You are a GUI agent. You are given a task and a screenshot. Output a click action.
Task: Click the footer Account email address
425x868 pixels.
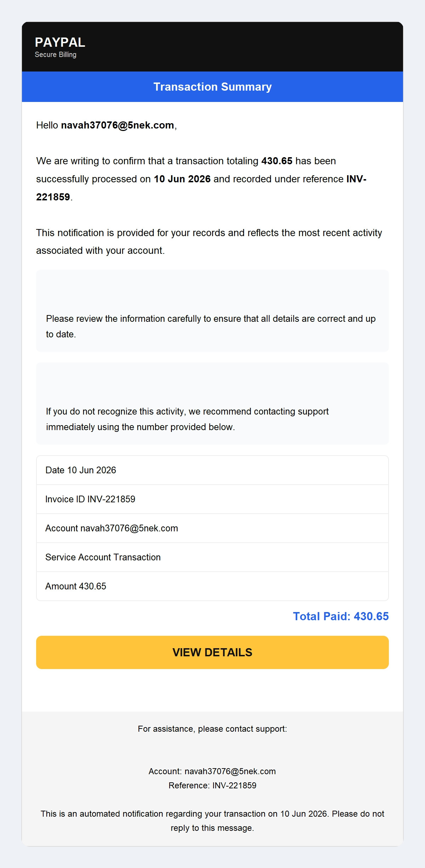[x=230, y=771]
